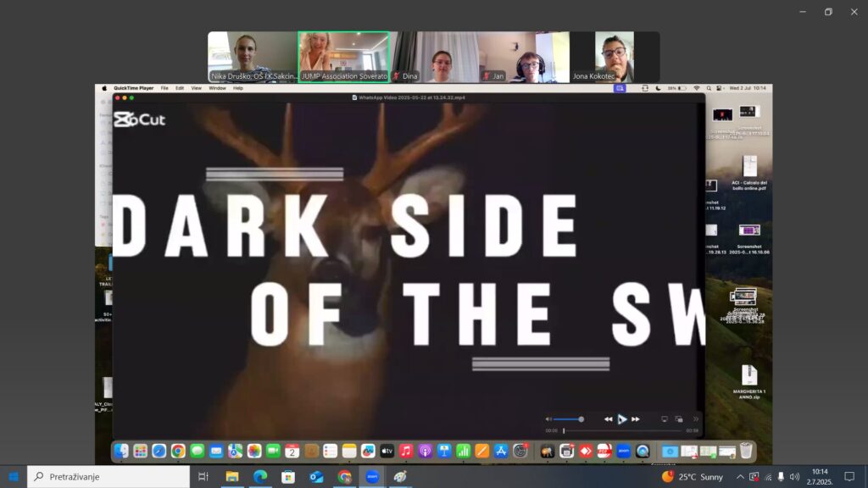
Task: Select Jan's video thumbnail
Action: click(524, 57)
